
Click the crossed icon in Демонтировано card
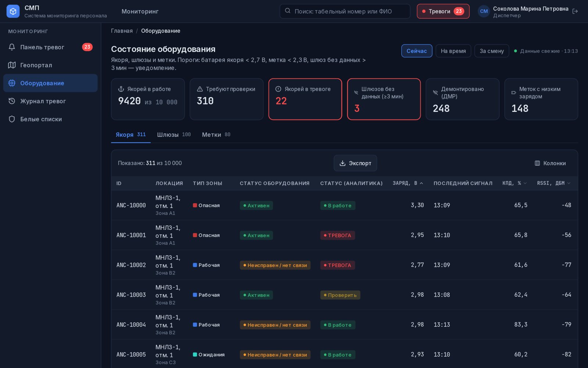[x=435, y=93]
